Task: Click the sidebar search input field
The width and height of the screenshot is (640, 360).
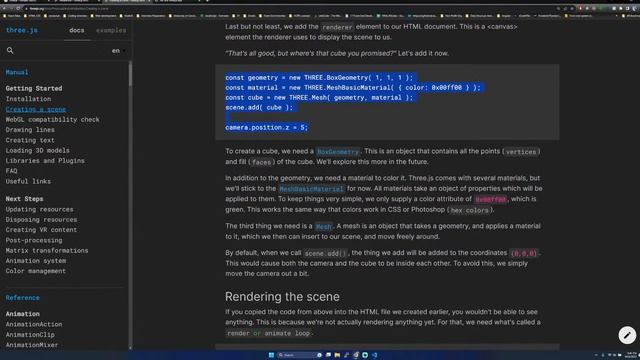Action: 61,51
